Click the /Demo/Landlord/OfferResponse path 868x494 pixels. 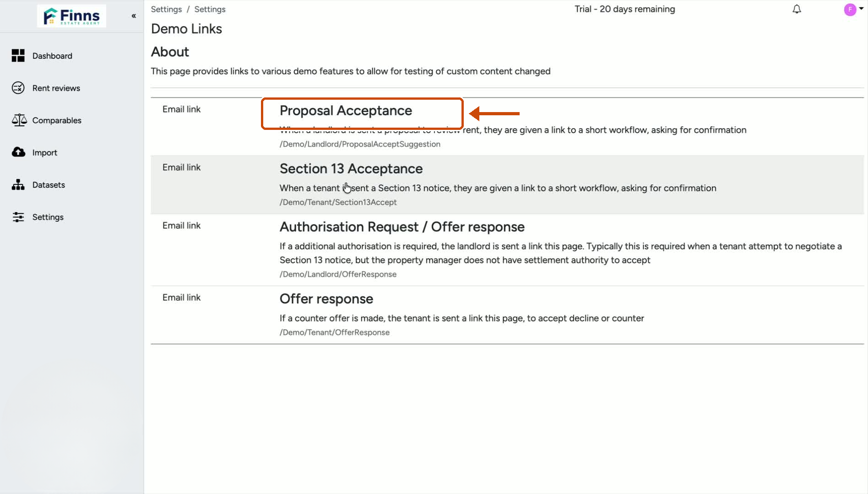pos(338,274)
